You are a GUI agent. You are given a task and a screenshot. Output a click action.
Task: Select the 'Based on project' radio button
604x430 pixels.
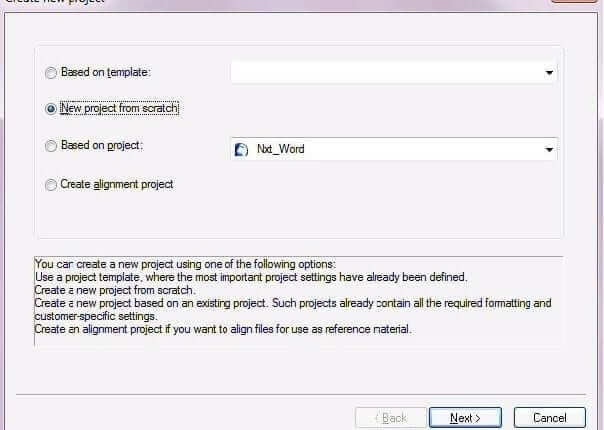[x=51, y=146]
